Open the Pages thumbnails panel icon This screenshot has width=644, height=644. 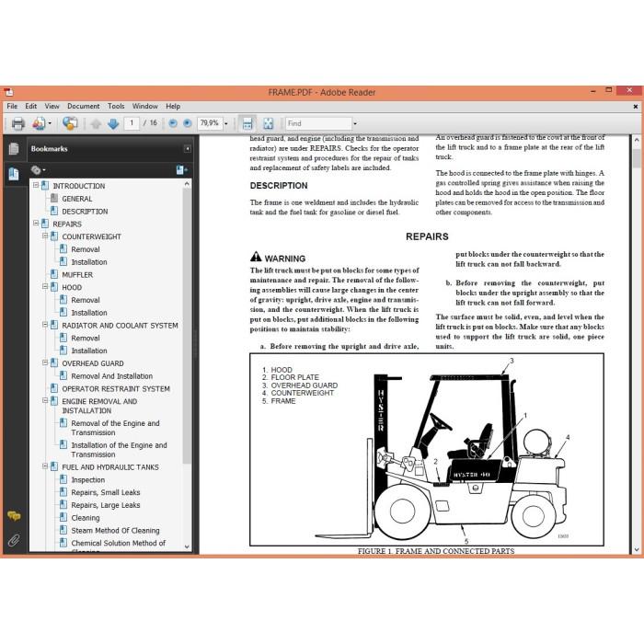14,149
